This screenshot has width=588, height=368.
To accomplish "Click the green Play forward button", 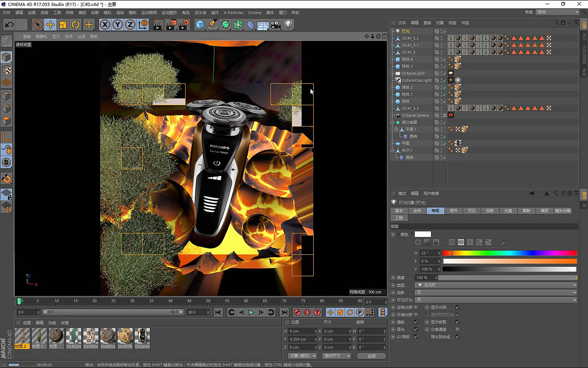I will coord(251,312).
